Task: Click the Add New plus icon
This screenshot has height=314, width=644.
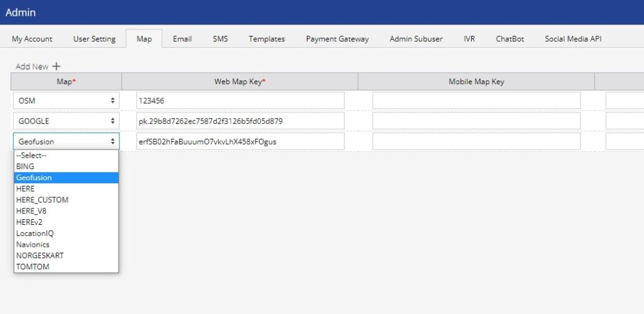Action: tap(57, 67)
